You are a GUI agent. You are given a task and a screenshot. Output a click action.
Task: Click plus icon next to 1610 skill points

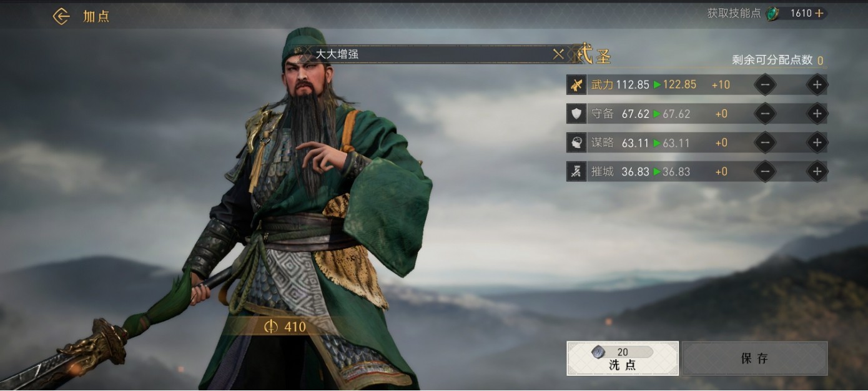click(x=819, y=13)
